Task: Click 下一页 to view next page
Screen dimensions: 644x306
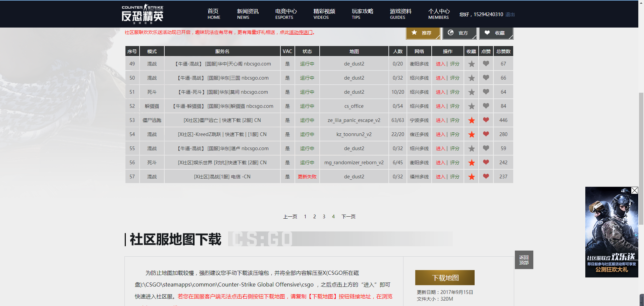Action: point(348,216)
